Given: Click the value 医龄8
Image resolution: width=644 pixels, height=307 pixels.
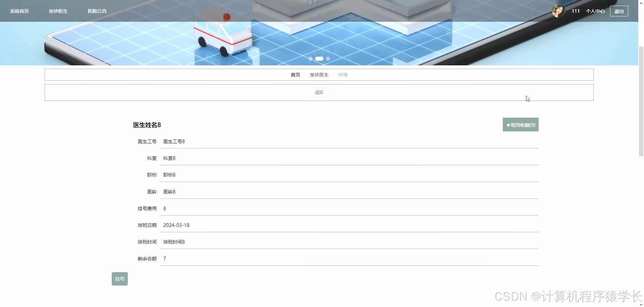Looking at the screenshot, I should 169,192.
